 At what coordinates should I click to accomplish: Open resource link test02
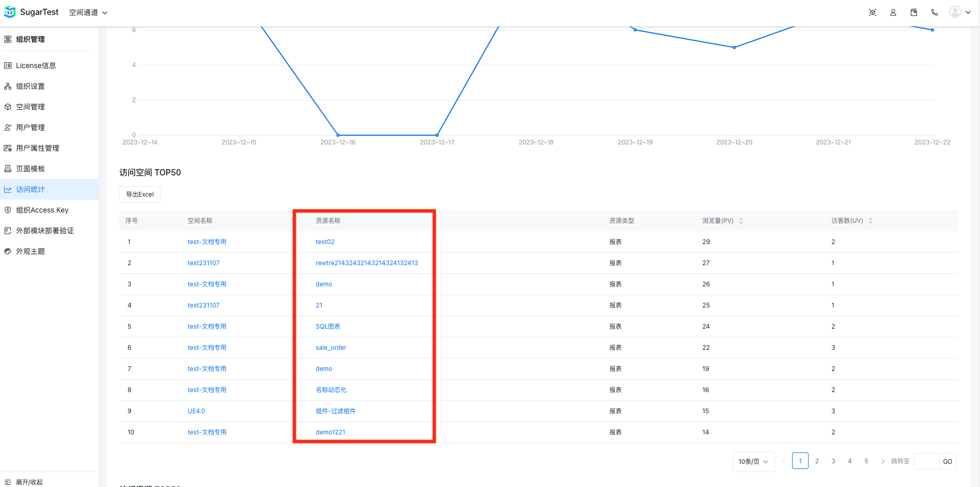[x=325, y=242]
